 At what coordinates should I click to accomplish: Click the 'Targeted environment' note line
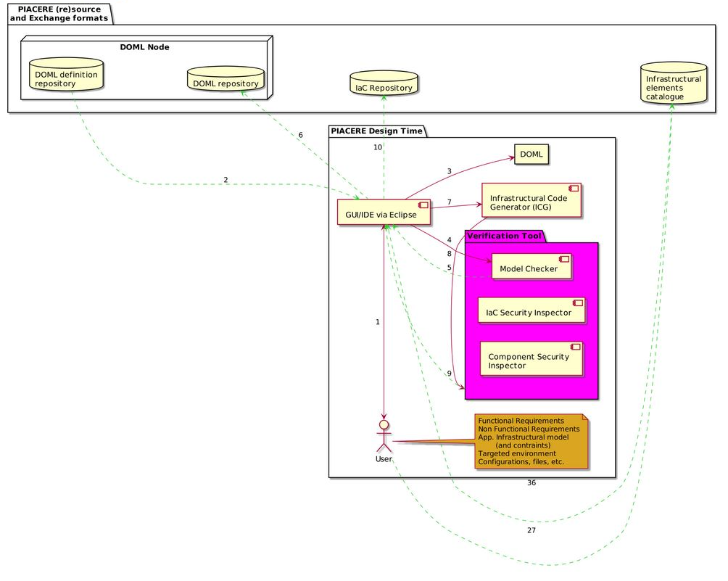(x=517, y=453)
